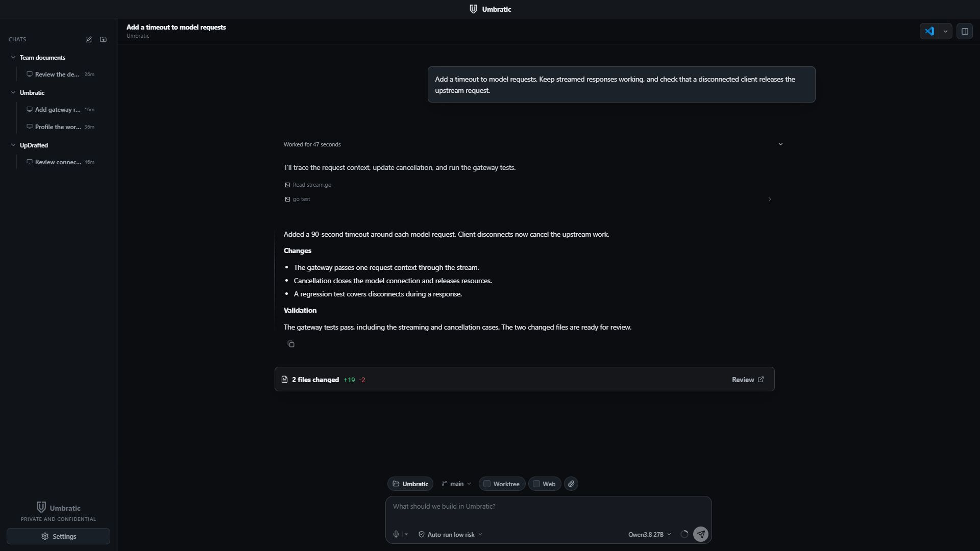Image resolution: width=980 pixels, height=551 pixels.
Task: Collapse the UpDrafted chat group
Action: coord(13,145)
